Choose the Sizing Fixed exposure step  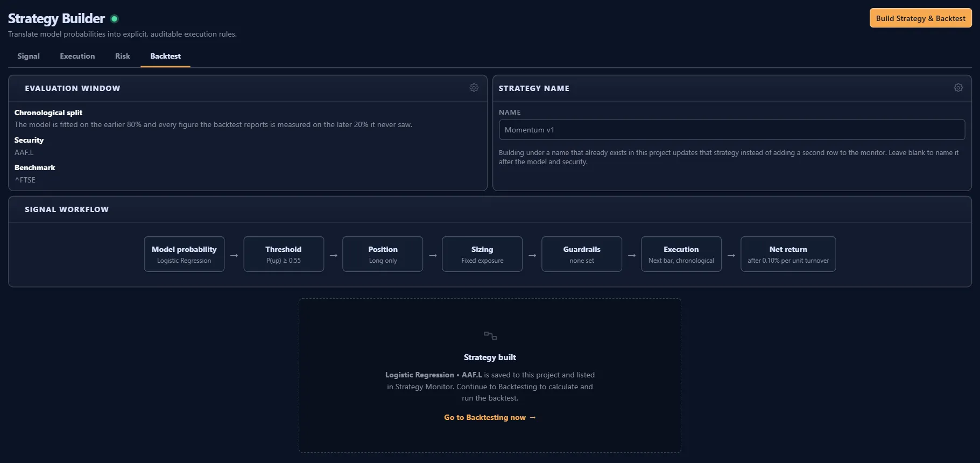(482, 254)
